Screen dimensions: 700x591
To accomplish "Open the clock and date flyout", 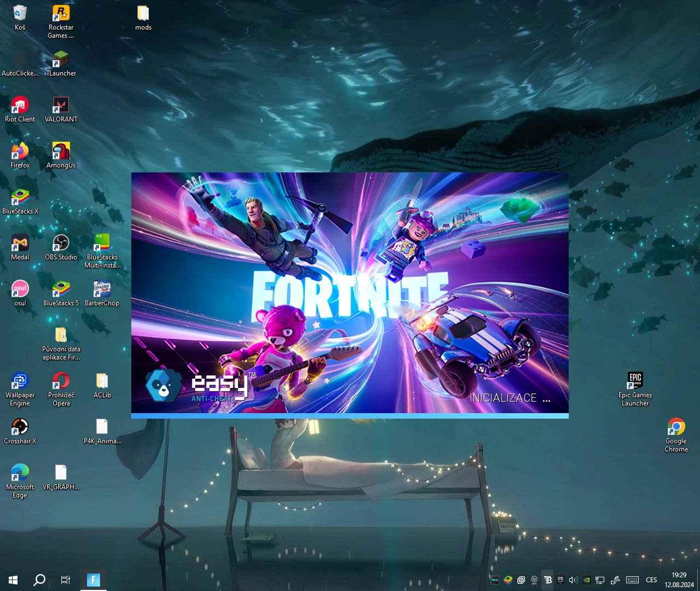I will 679,580.
